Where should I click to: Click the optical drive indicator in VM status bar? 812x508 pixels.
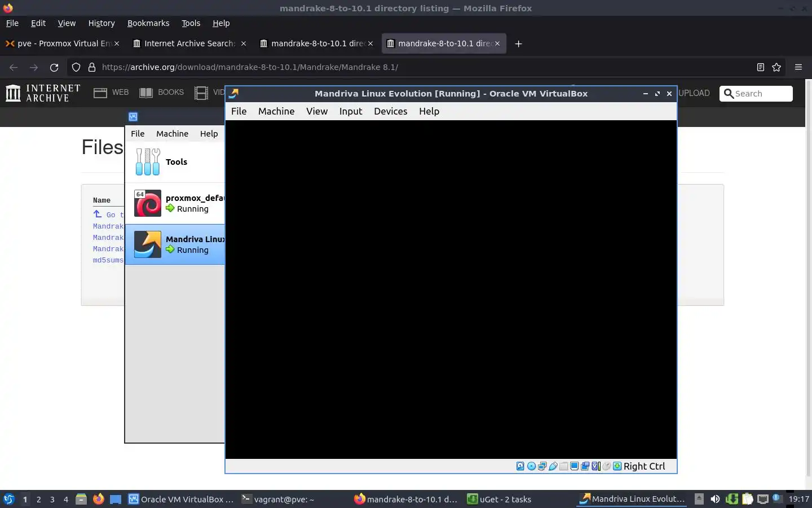coord(531,466)
